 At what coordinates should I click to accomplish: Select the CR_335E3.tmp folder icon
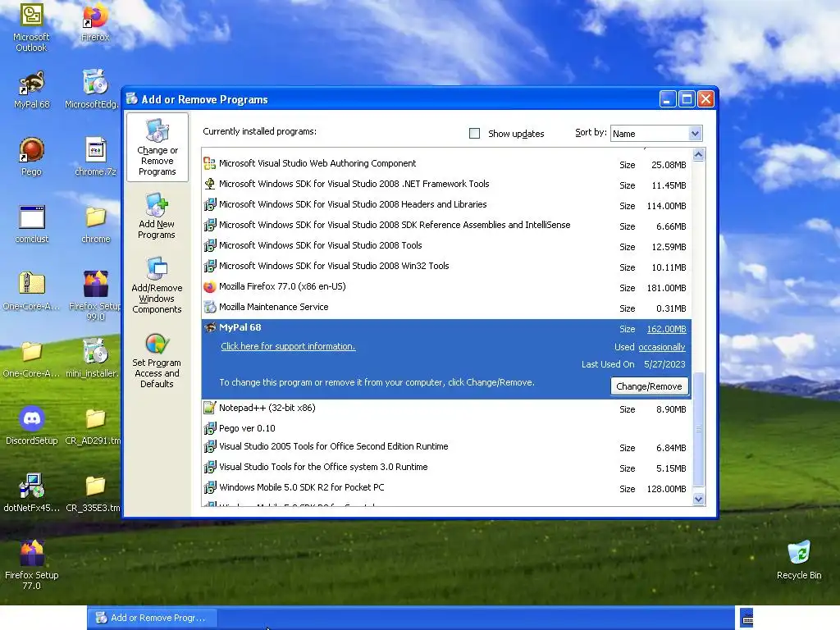tap(93, 493)
